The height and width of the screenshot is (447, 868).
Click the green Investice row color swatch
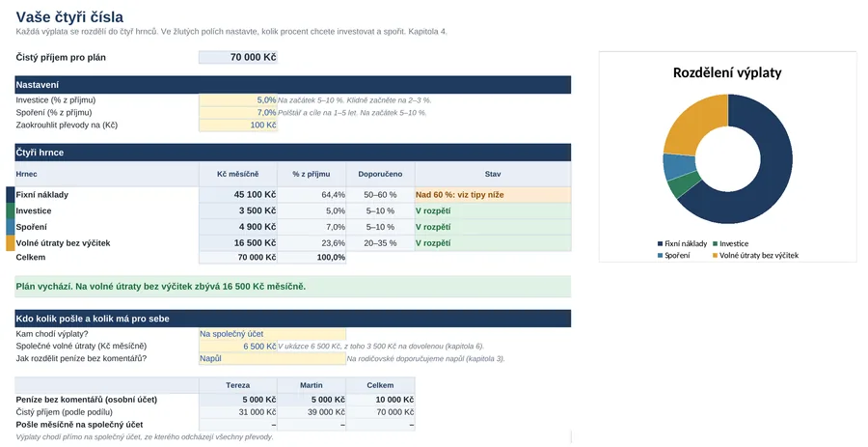(10, 211)
